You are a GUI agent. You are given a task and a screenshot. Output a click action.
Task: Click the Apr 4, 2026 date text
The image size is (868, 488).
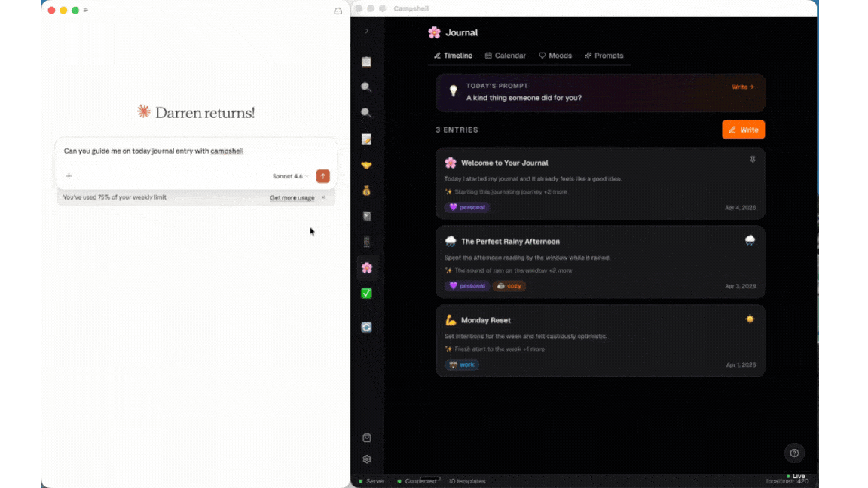tap(740, 208)
